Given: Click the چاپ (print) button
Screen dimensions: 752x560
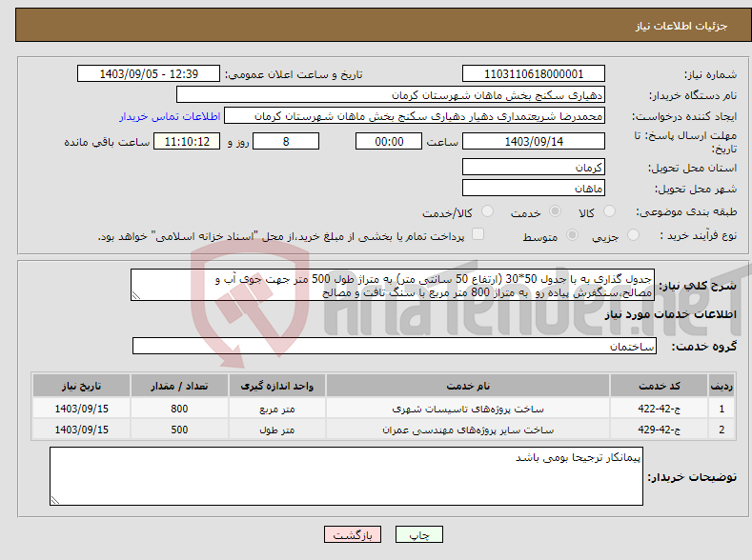Looking at the screenshot, I should [418, 534].
